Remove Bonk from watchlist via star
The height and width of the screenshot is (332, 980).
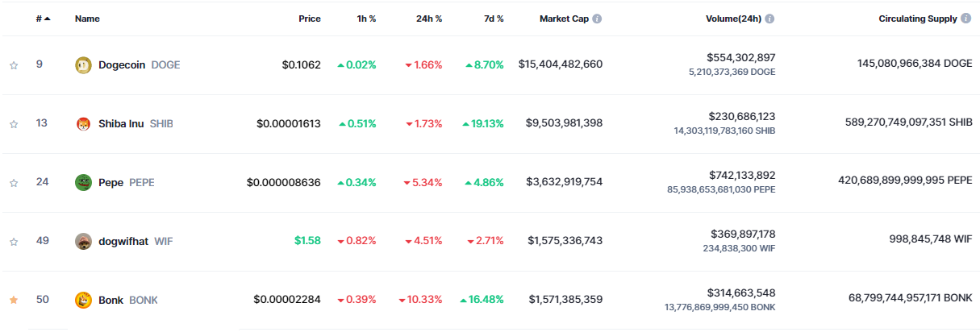(x=14, y=300)
